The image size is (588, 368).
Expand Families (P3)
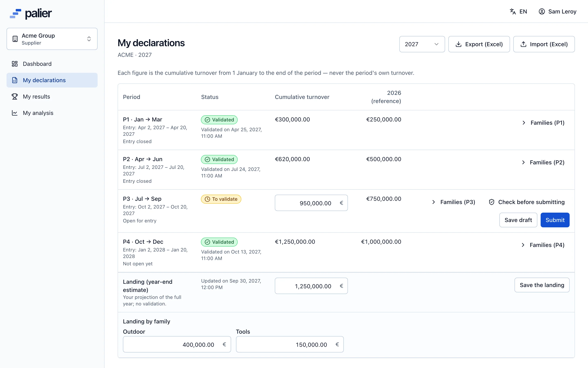453,202
